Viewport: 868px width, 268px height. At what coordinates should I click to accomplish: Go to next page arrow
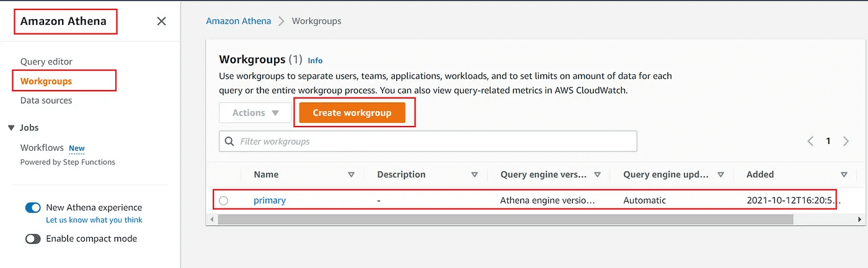[846, 141]
